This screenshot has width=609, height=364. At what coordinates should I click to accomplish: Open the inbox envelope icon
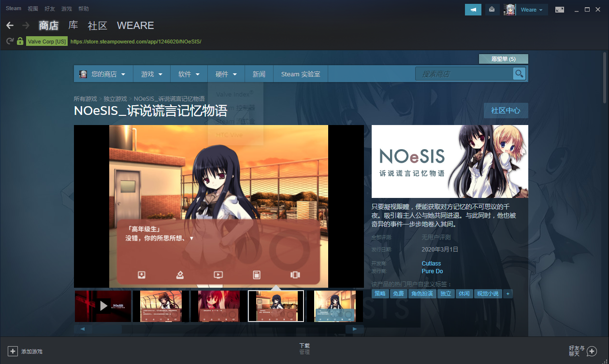(492, 10)
